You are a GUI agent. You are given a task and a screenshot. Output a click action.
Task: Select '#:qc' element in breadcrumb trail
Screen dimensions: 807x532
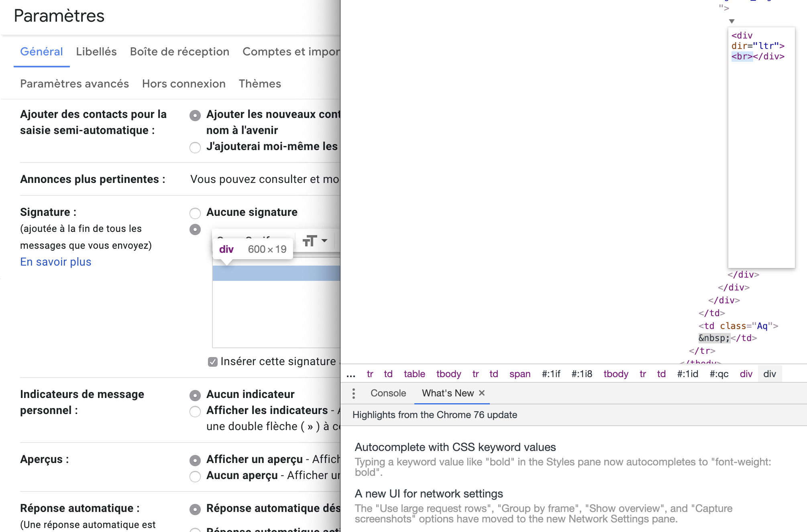point(719,374)
